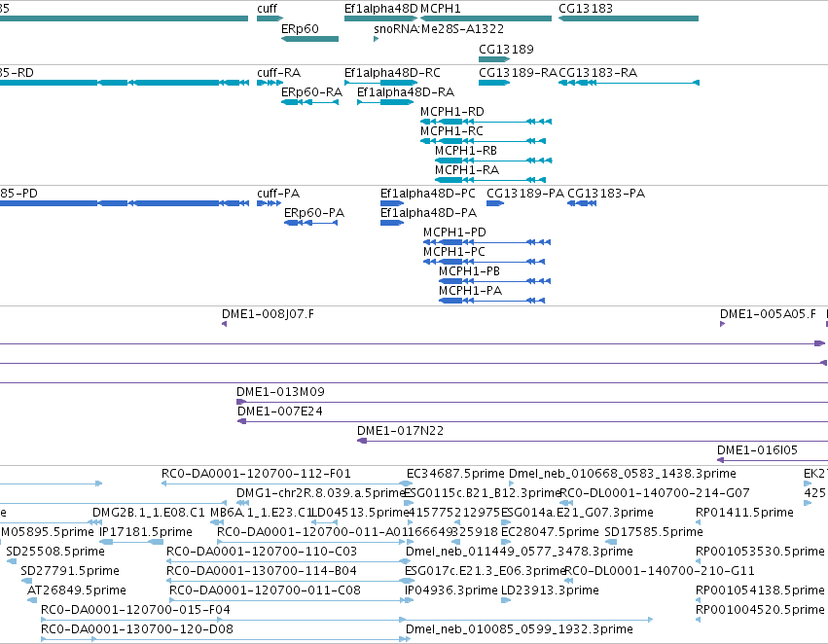
Task: Click the RC0-DA0001-120700-110-C03 label
Action: [262, 553]
